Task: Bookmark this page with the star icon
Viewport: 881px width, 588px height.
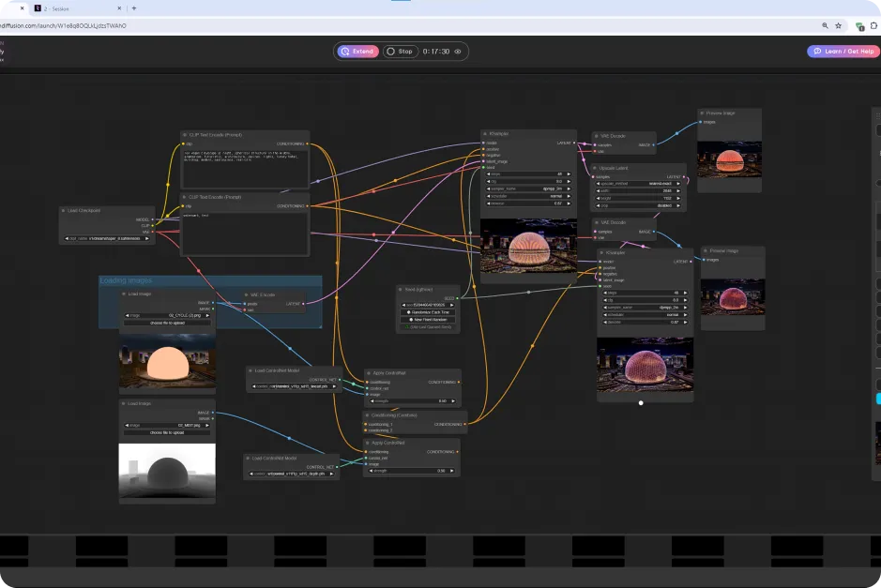Action: (838, 25)
